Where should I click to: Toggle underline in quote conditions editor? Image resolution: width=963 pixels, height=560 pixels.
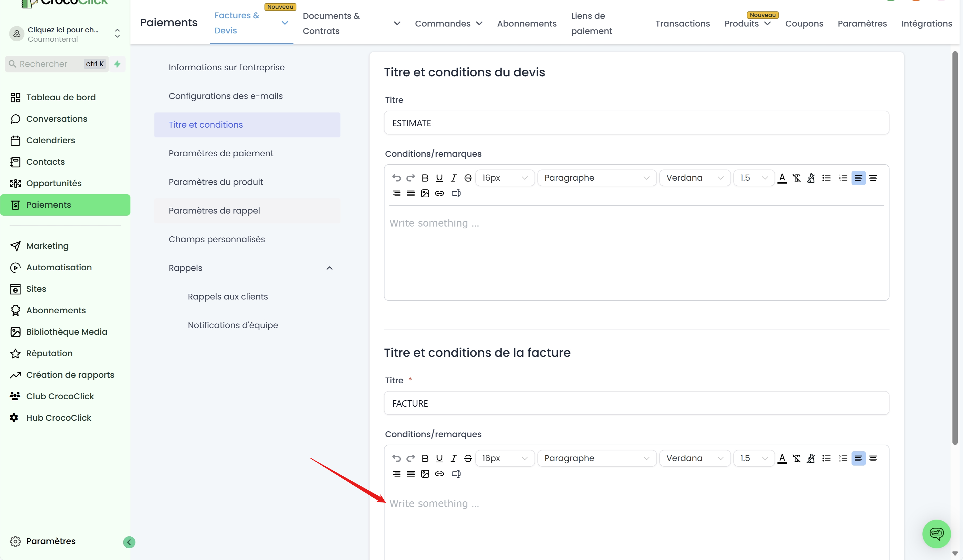coord(439,178)
